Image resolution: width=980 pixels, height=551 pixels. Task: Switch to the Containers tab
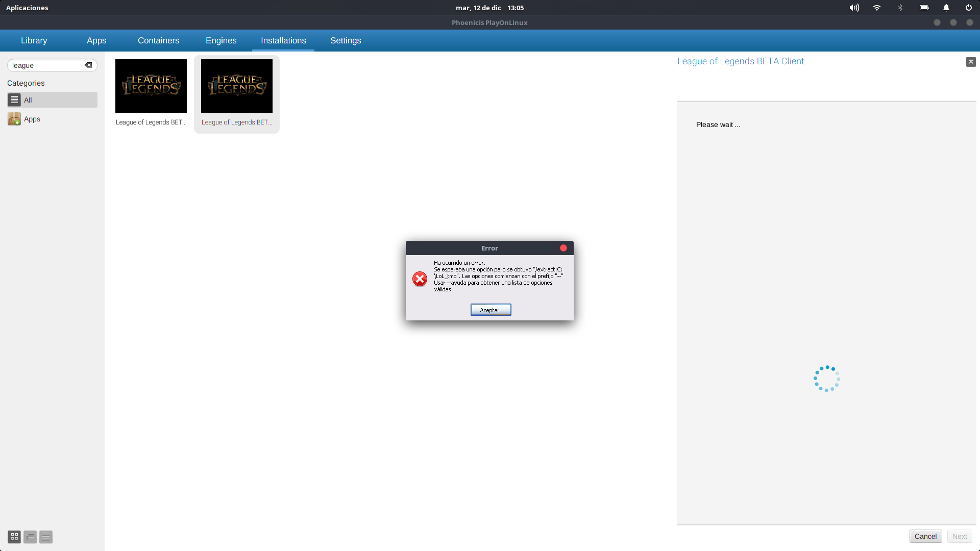(158, 40)
